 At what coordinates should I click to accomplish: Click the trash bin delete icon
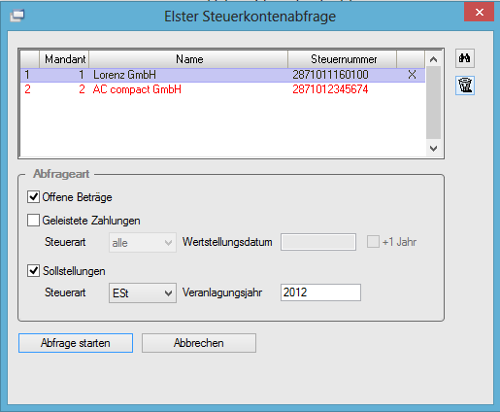[465, 85]
